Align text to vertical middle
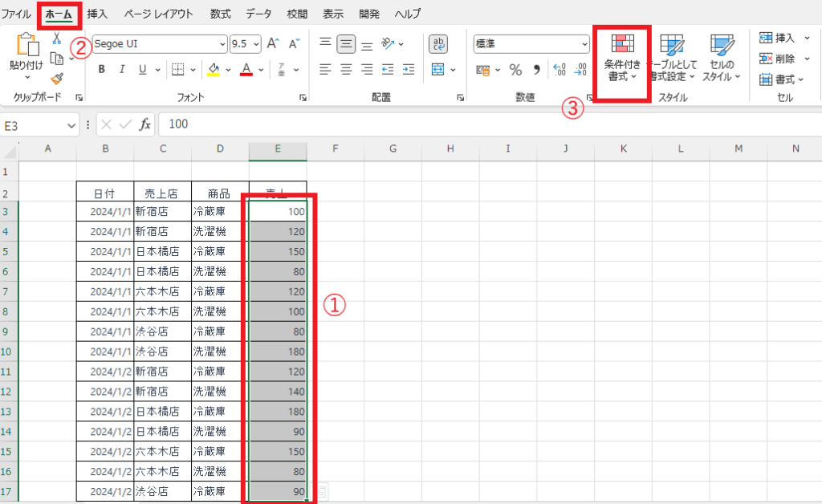Viewport: 822px width, 504px height. tap(346, 44)
